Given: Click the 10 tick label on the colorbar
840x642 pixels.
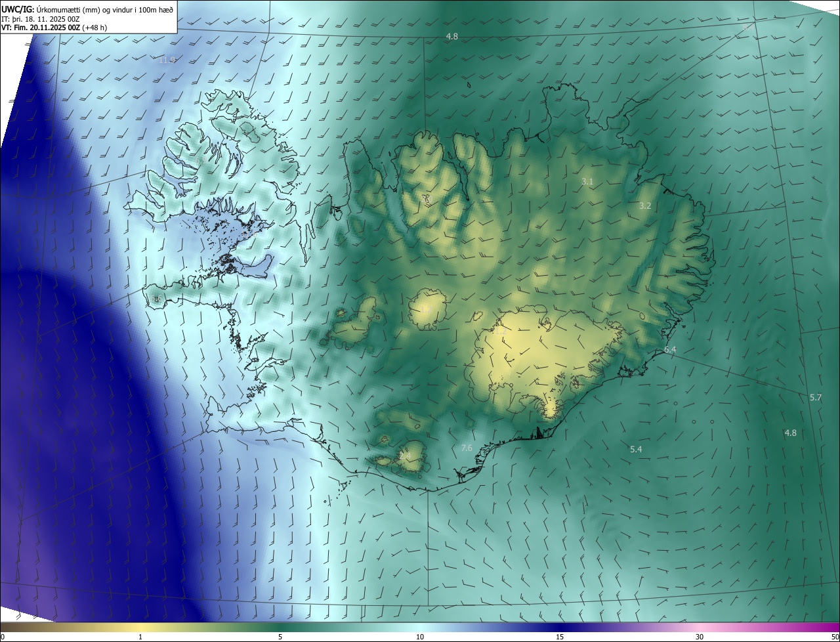Looking at the screenshot, I should tap(420, 637).
